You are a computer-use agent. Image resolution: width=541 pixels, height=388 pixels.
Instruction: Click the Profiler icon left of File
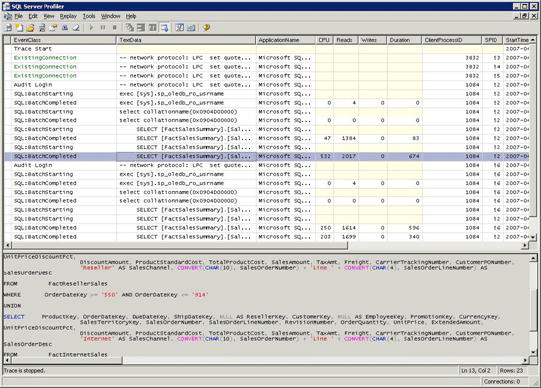[7, 16]
